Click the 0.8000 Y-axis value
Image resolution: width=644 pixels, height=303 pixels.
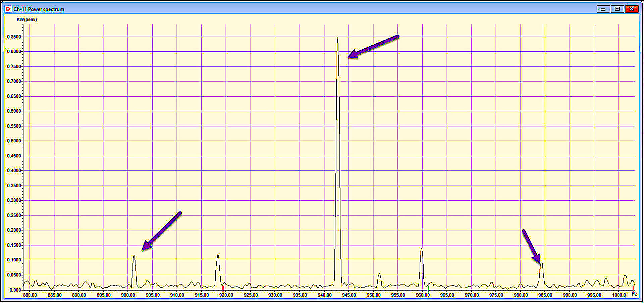[x=14, y=52]
